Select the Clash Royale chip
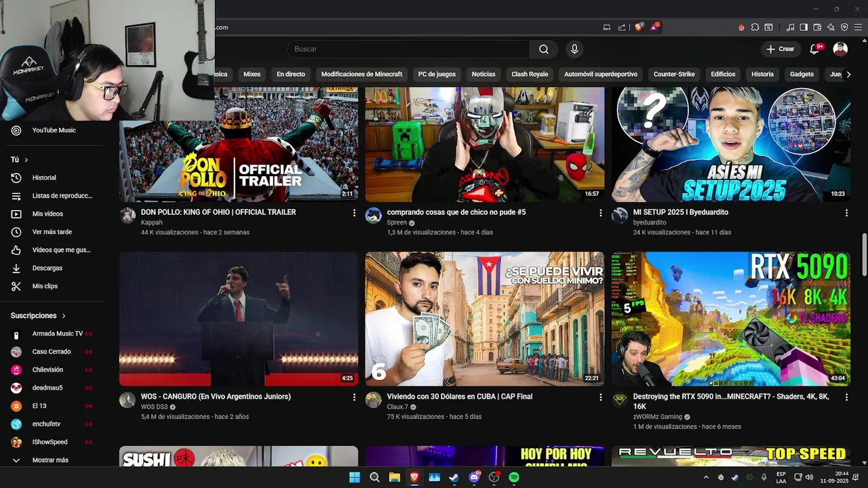This screenshot has height=488, width=868. click(530, 74)
